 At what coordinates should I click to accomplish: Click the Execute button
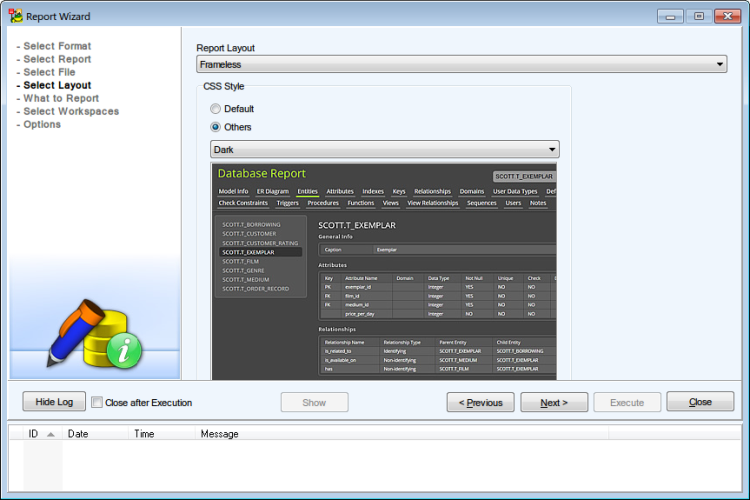point(627,402)
